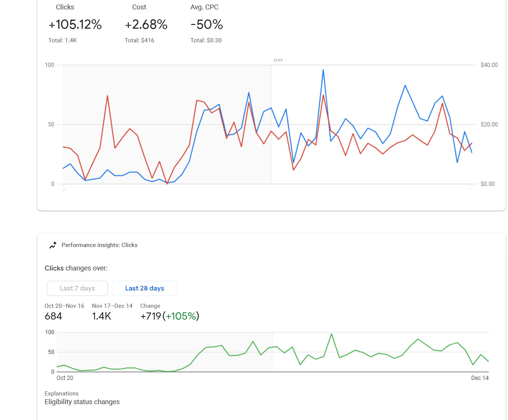This screenshot has height=420, width=508.
Task: Click the +105.12% clicks change value
Action: [75, 25]
